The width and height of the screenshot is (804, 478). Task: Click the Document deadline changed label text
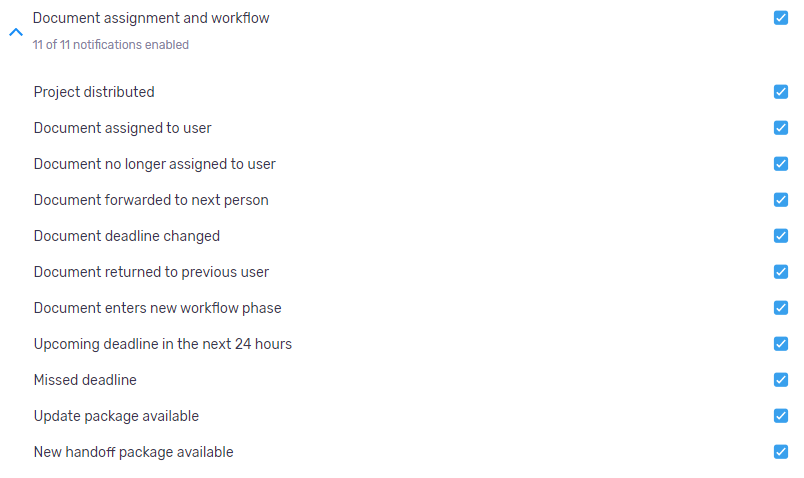click(x=127, y=236)
